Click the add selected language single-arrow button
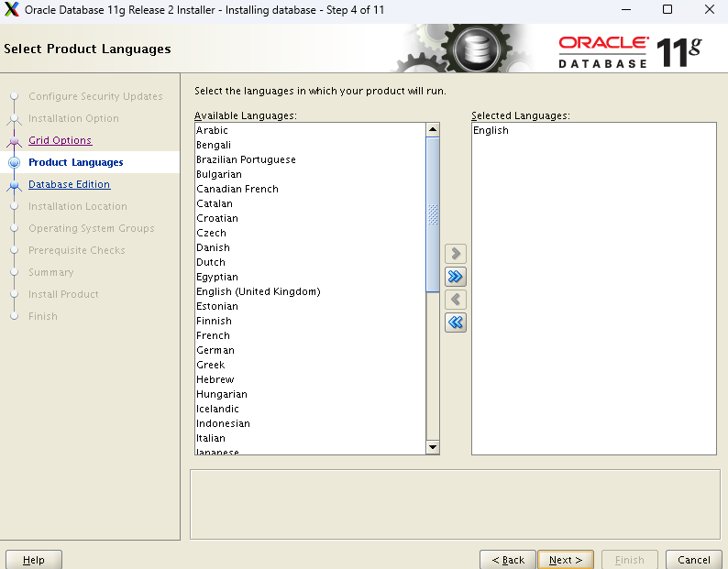This screenshot has height=569, width=728. (x=456, y=254)
